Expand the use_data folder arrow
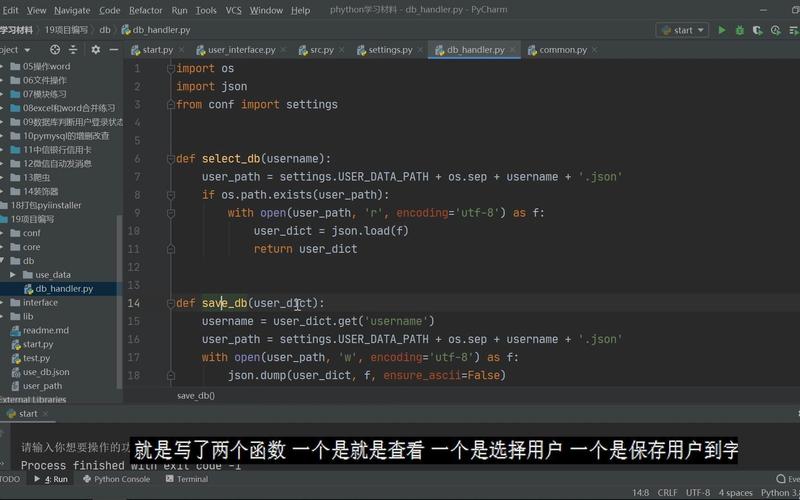 coord(13,275)
